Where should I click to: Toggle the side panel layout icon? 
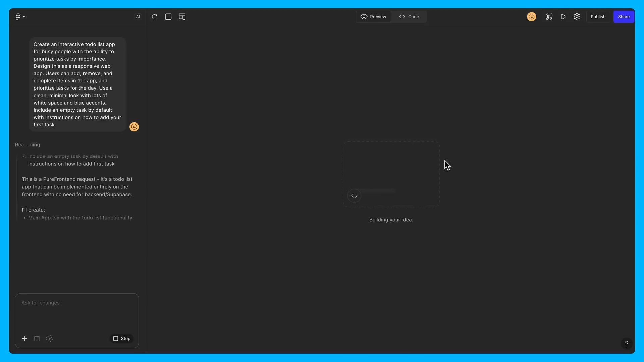coord(182,17)
